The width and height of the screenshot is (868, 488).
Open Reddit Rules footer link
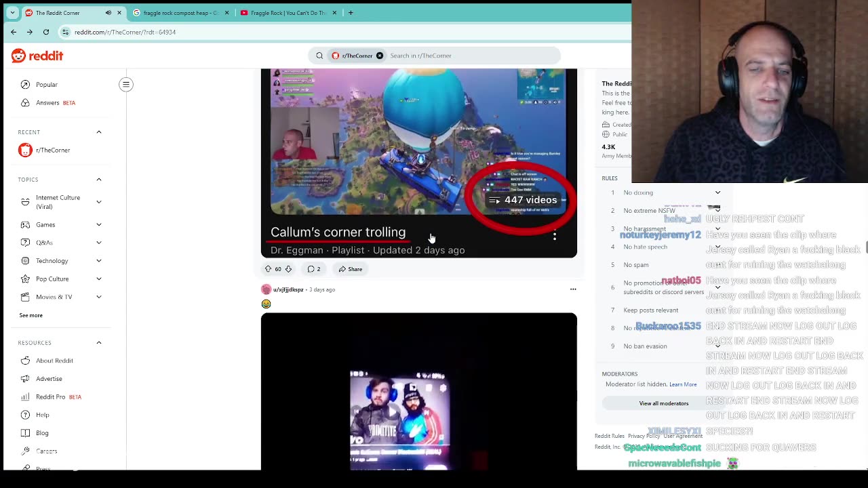point(610,436)
